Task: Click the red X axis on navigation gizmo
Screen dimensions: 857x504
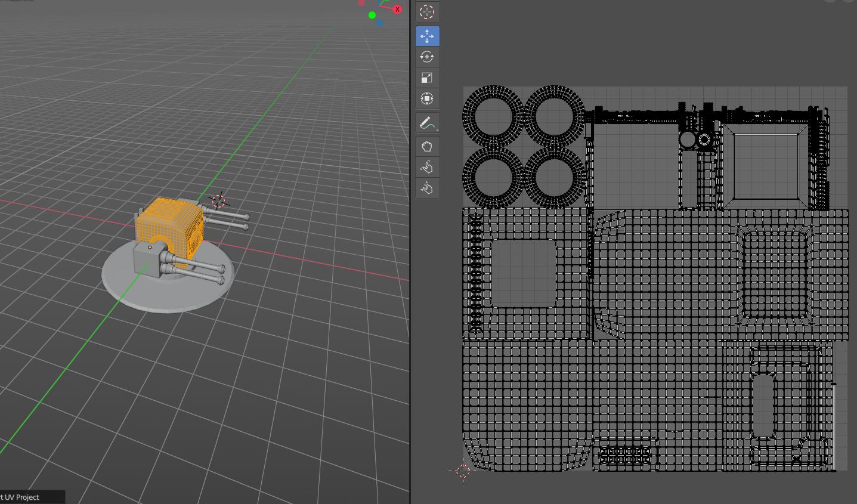Action: pyautogui.click(x=397, y=10)
